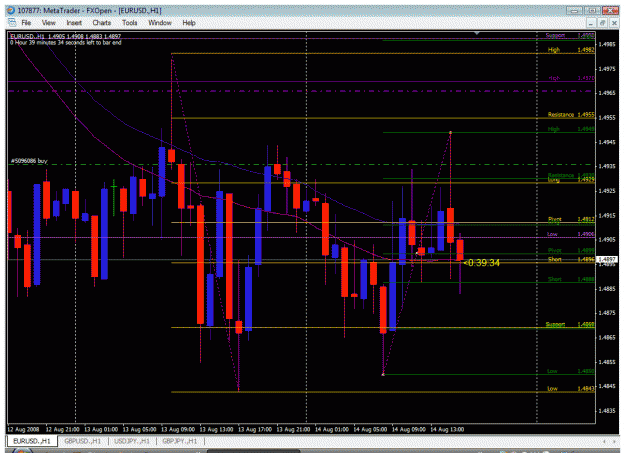Open the File menu
Viewport: 625px width, 453px height.
point(26,23)
